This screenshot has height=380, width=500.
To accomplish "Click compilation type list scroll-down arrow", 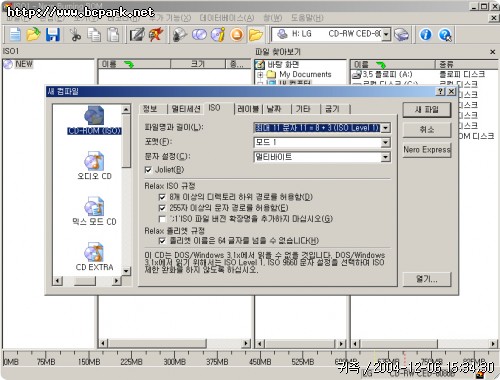I will pyautogui.click(x=126, y=271).
